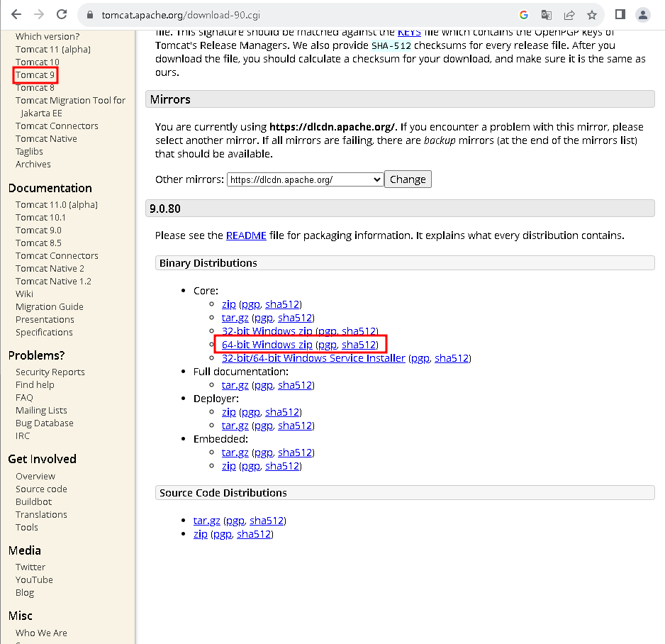Go forward in browser history
The image size is (665, 644).
pos(39,15)
